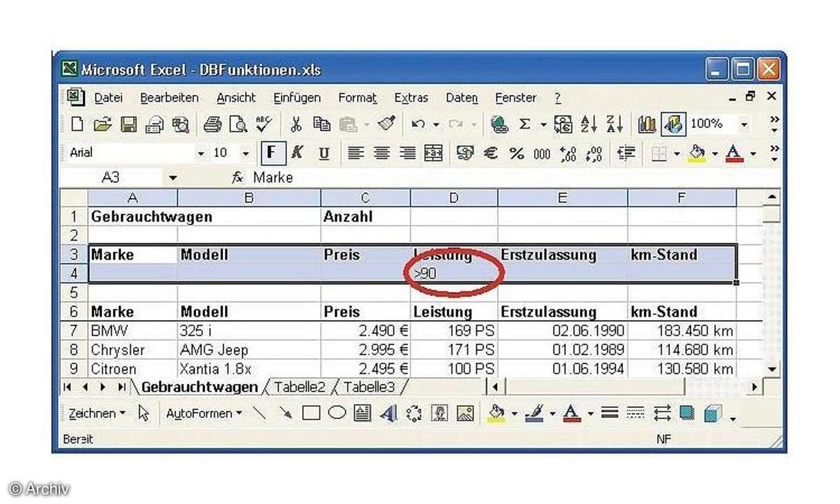Click formatting toolbar font color A button
Image resolution: width=840 pixels, height=504 pixels.
(x=733, y=153)
